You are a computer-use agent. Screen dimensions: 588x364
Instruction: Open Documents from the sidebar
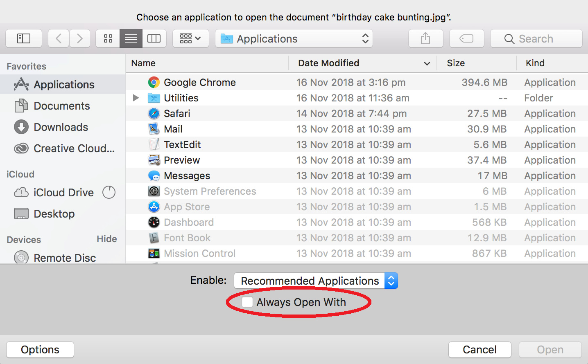[x=63, y=106]
